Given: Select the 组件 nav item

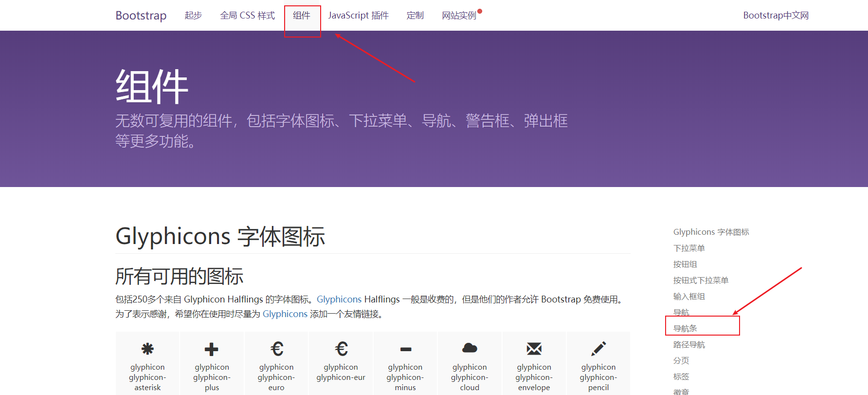Looking at the screenshot, I should (302, 16).
